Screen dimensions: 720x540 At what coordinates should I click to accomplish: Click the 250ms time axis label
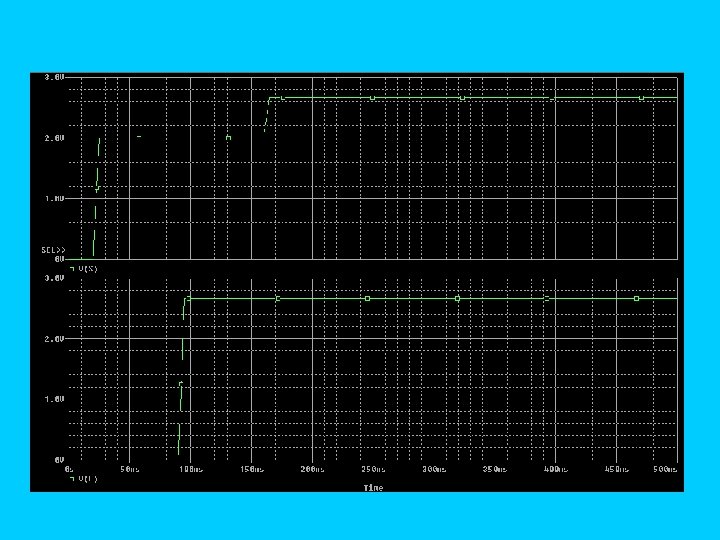[373, 469]
